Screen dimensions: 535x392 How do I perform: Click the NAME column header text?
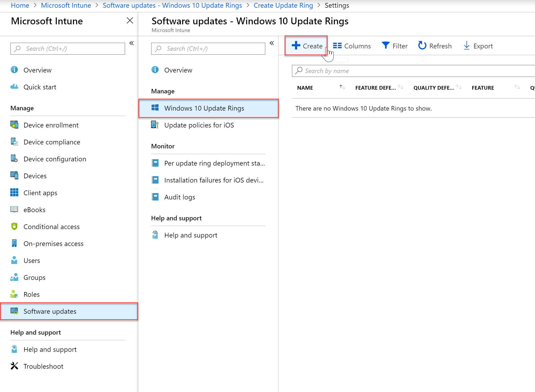[x=305, y=88]
